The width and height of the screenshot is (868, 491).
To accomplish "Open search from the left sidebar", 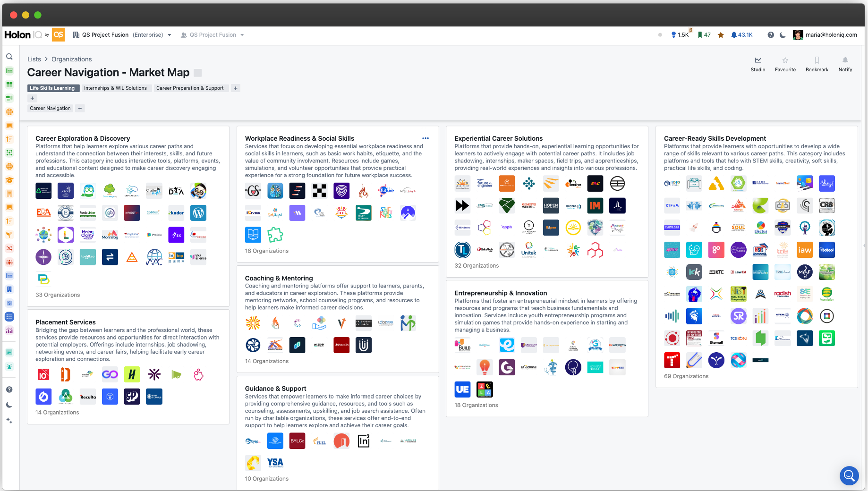I will 9,57.
